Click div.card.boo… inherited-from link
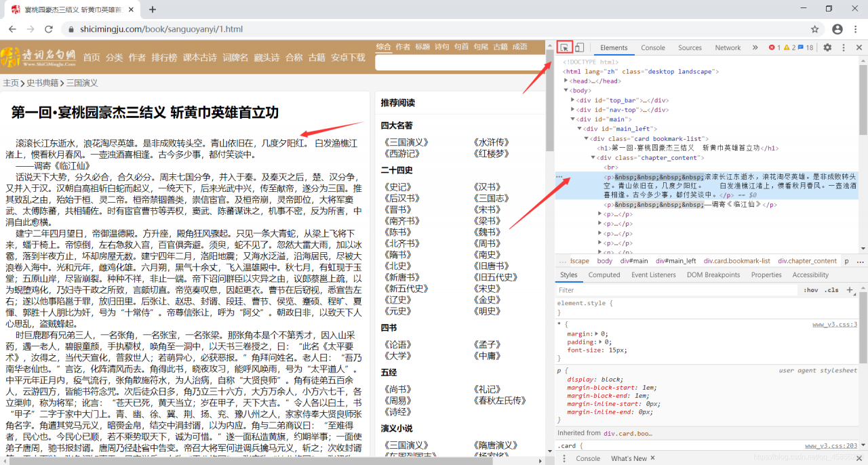Viewport: 868px width, 465px height. coord(629,432)
